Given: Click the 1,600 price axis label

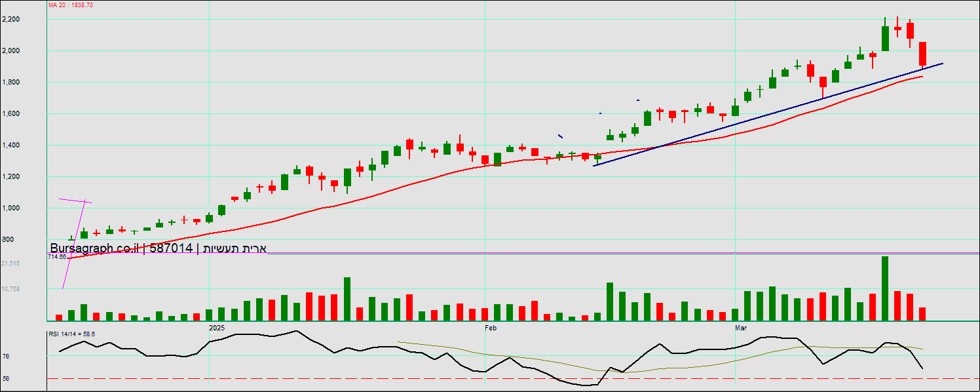Looking at the screenshot, I should (11, 114).
